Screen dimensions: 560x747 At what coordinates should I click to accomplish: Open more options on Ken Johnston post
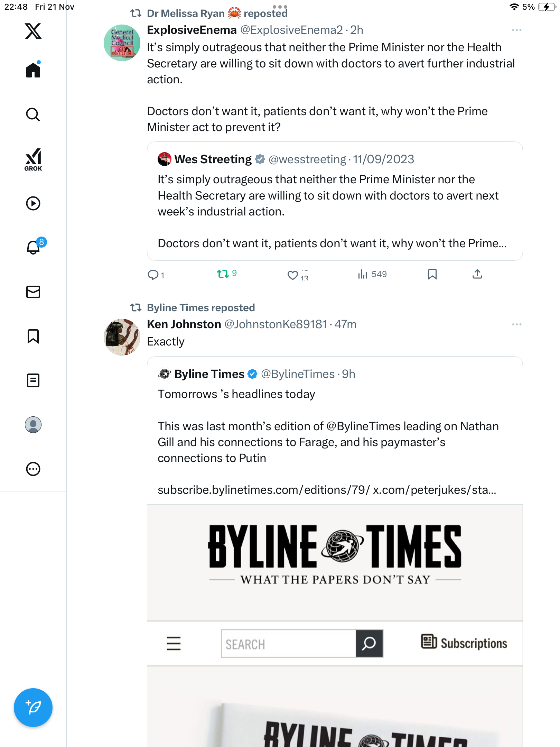(516, 324)
